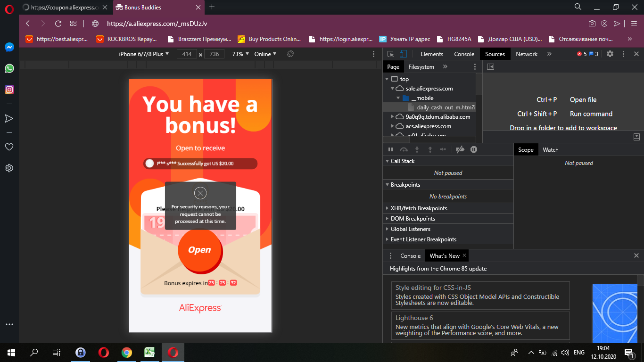Open the Filesystem navigator tab
644x362 pixels.
(x=421, y=67)
